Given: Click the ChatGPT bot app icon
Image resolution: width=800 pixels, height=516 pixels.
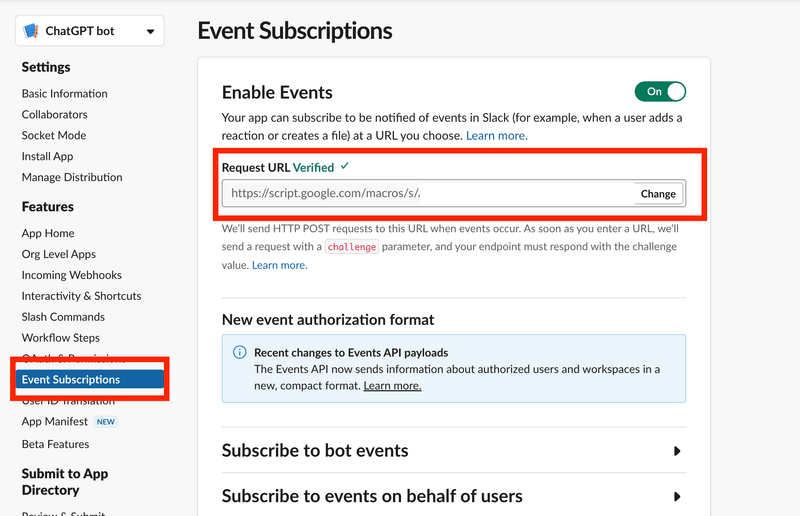Looking at the screenshot, I should [x=31, y=31].
